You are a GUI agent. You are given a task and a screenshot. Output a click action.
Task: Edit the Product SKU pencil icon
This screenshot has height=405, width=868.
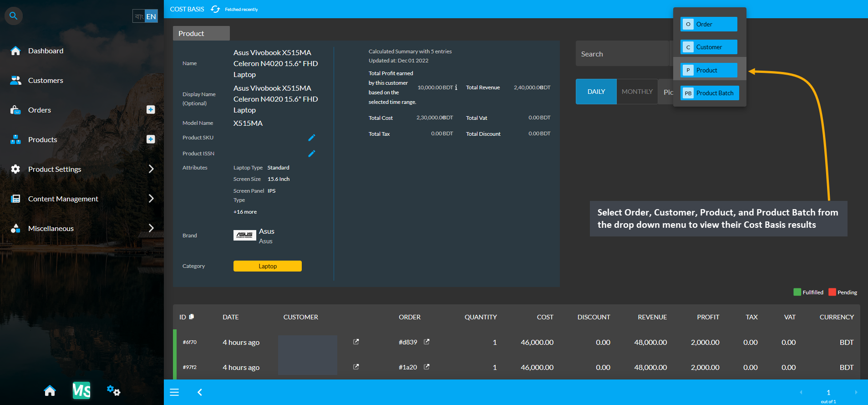pos(312,138)
